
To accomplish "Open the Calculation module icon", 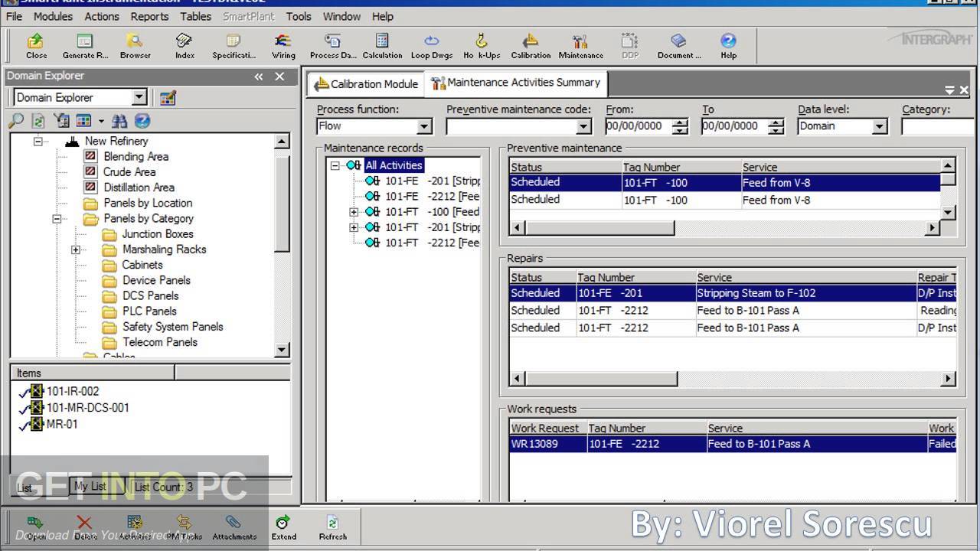I will click(382, 46).
